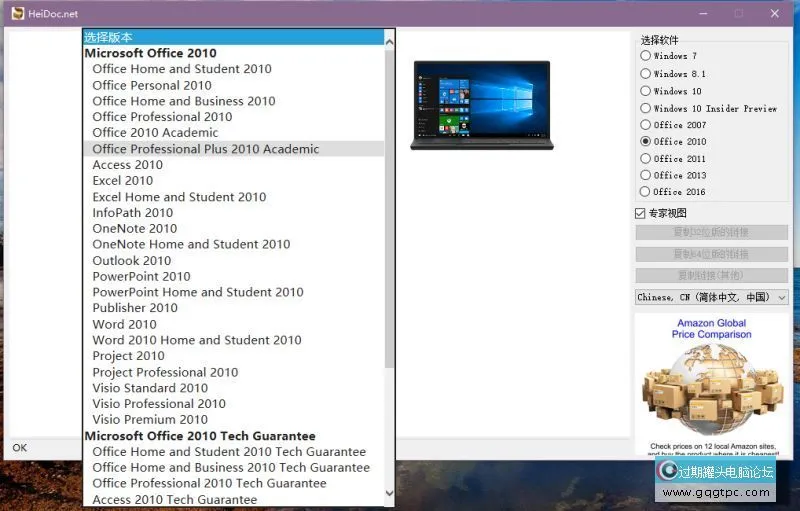Click the 选择版本 dropdown header
800x511 pixels.
pyautogui.click(x=235, y=37)
